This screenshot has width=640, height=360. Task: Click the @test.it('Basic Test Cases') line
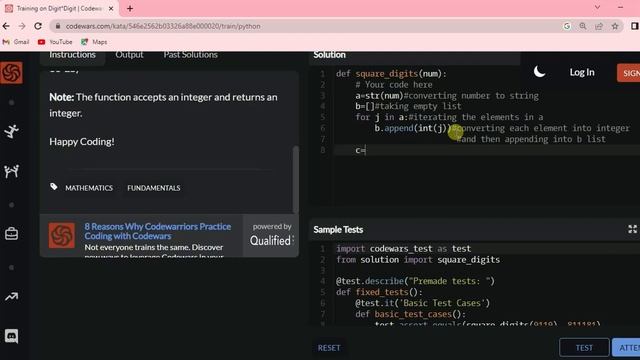pos(422,303)
